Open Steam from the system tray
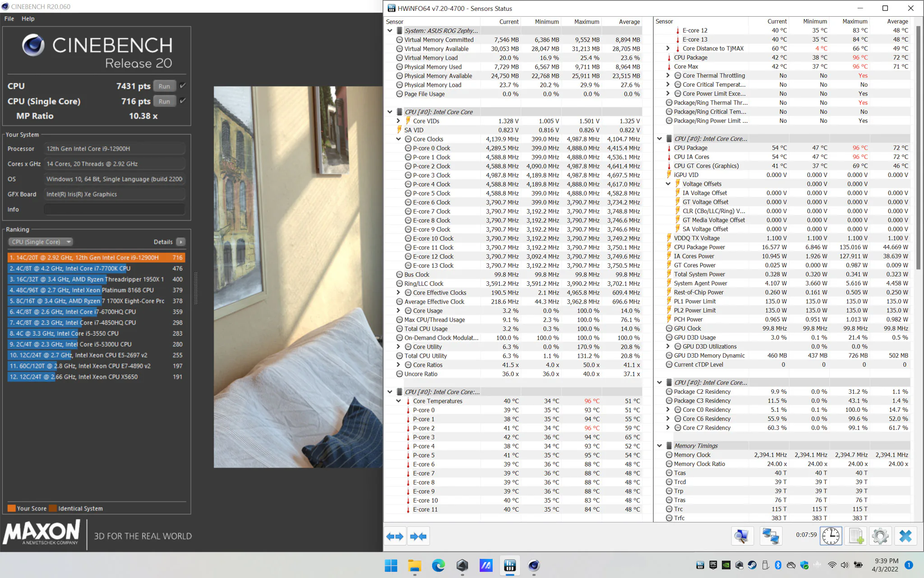This screenshot has width=924, height=578. click(x=752, y=565)
